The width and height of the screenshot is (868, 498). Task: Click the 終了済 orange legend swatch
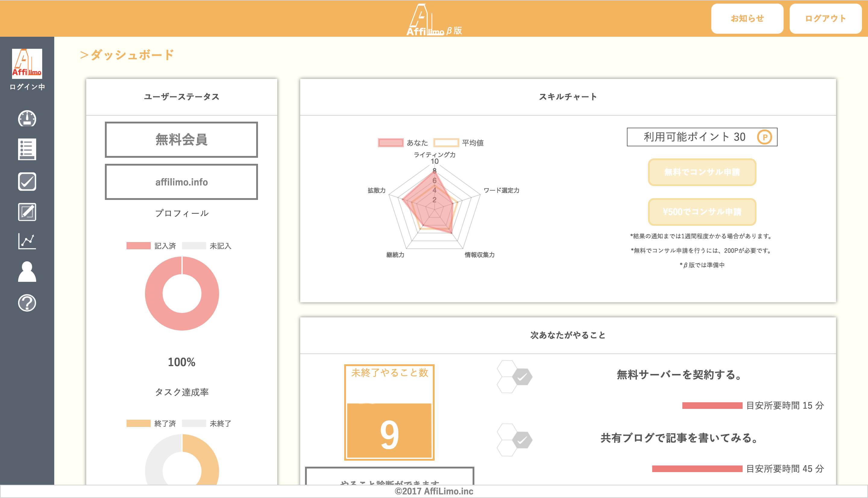[139, 423]
